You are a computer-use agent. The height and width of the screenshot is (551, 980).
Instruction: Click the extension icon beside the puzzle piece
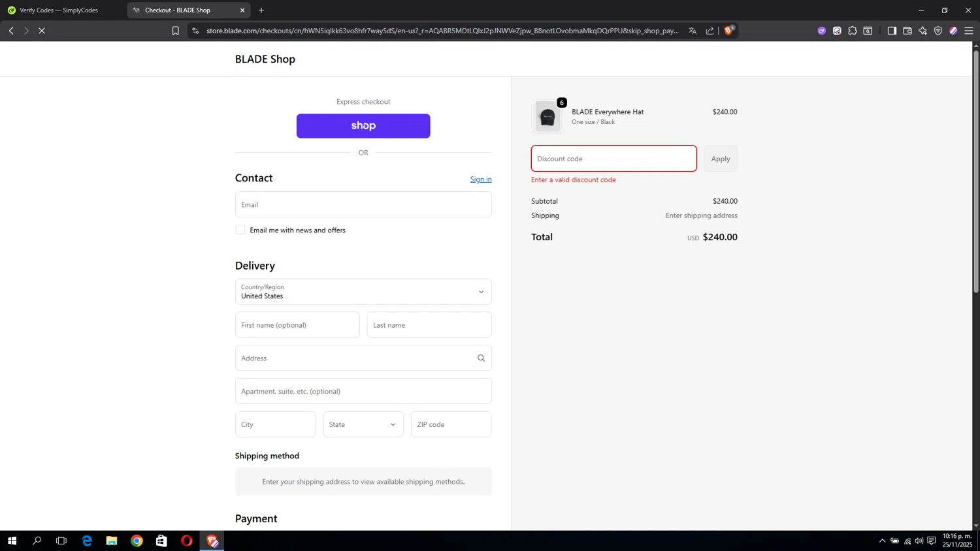coord(837,31)
